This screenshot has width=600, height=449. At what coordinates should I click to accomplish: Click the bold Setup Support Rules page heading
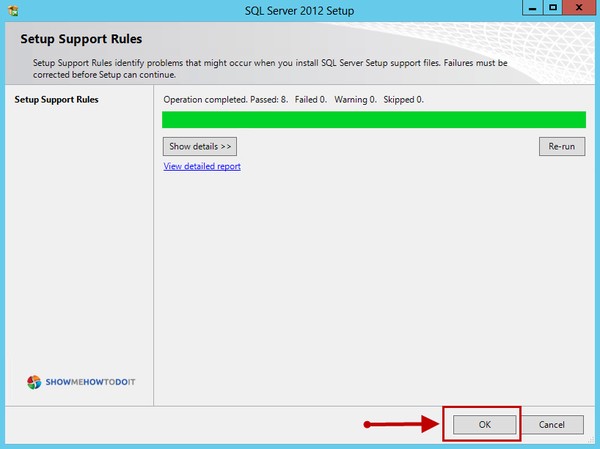[x=81, y=40]
